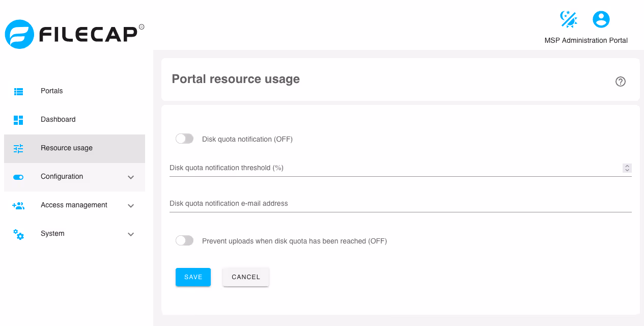Click the System gears icon
Image resolution: width=644 pixels, height=326 pixels.
coord(18,234)
